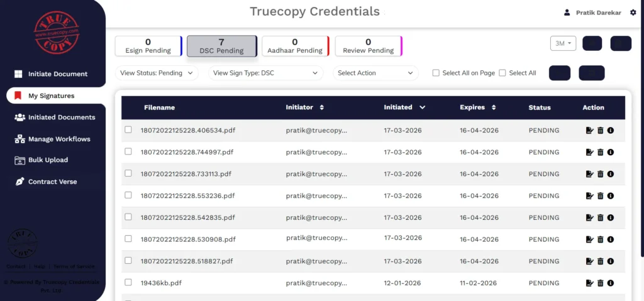
Task: Delete 18072022125228.542835.pdf using trash icon
Action: [x=600, y=217]
